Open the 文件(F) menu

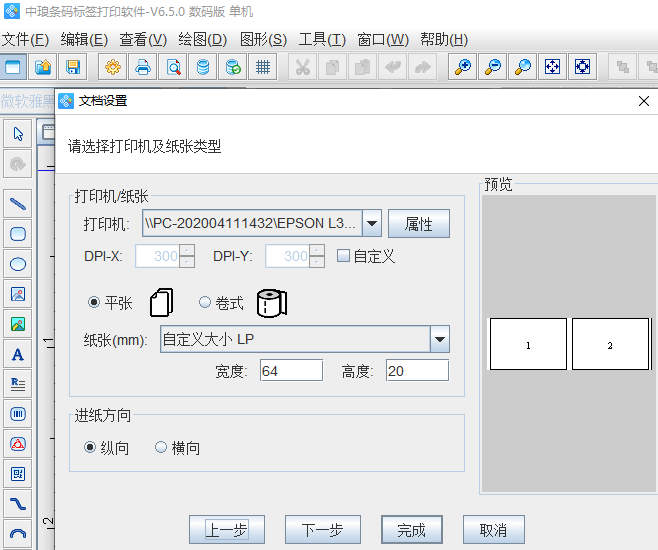25,40
